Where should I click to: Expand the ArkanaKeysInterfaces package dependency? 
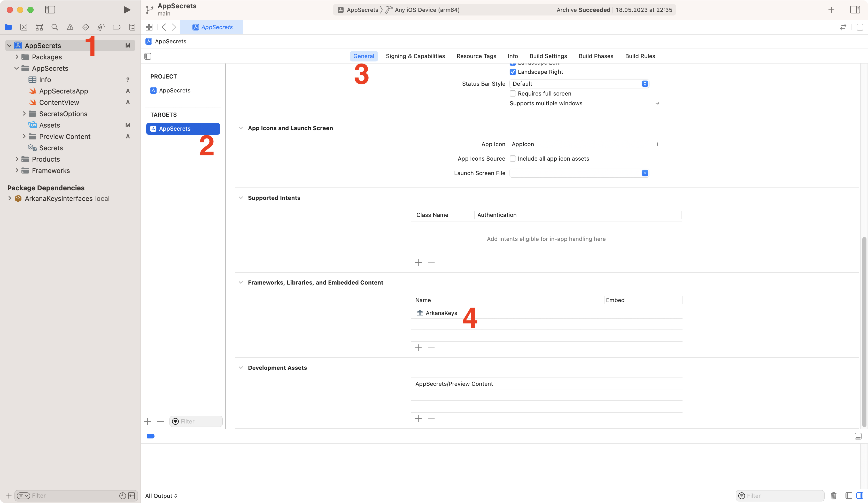click(x=9, y=198)
